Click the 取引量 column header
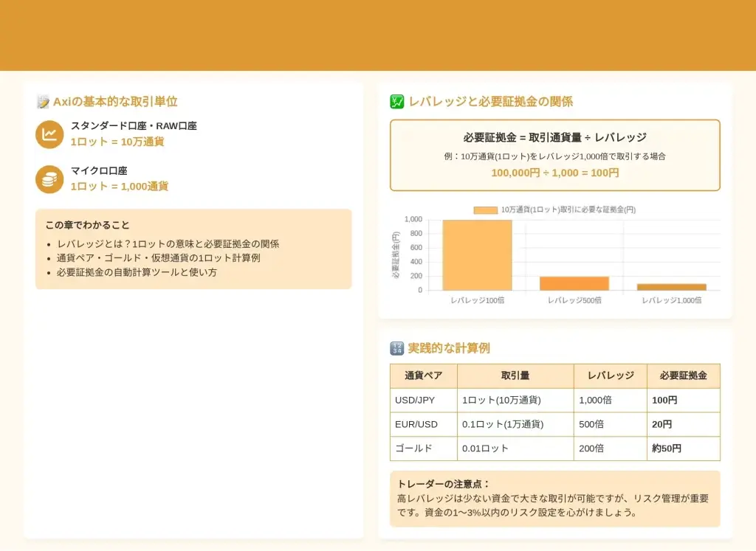The height and width of the screenshot is (551, 756). coord(515,375)
